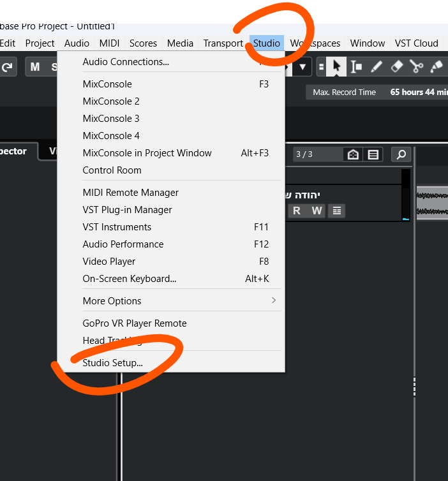Open On-Screen Keyboard...

tap(171, 278)
